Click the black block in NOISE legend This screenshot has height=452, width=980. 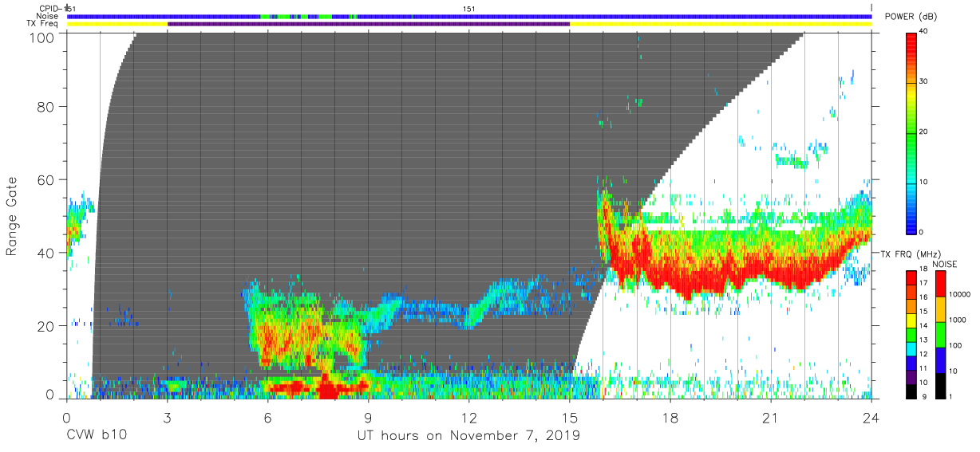(x=940, y=385)
